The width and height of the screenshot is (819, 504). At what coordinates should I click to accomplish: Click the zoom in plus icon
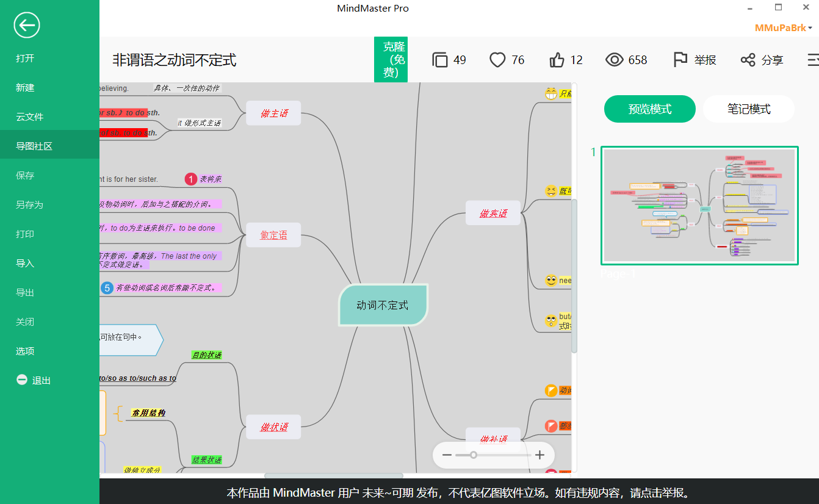539,455
